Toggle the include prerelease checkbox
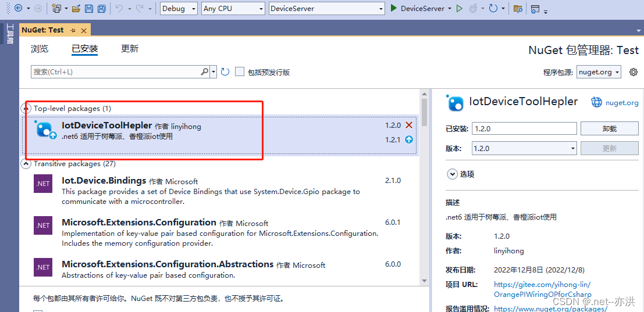Screen dimensions: 644x312 pos(240,71)
